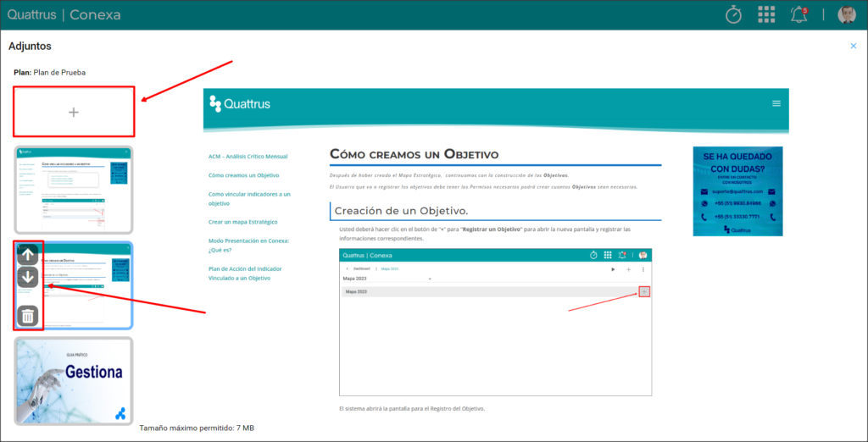Click the 'Plan de Prueba' plan name
Image resolution: width=868 pixels, height=442 pixels.
(59, 73)
